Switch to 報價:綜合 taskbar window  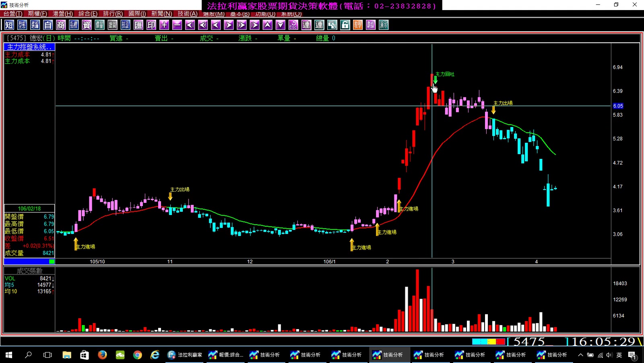click(x=226, y=355)
